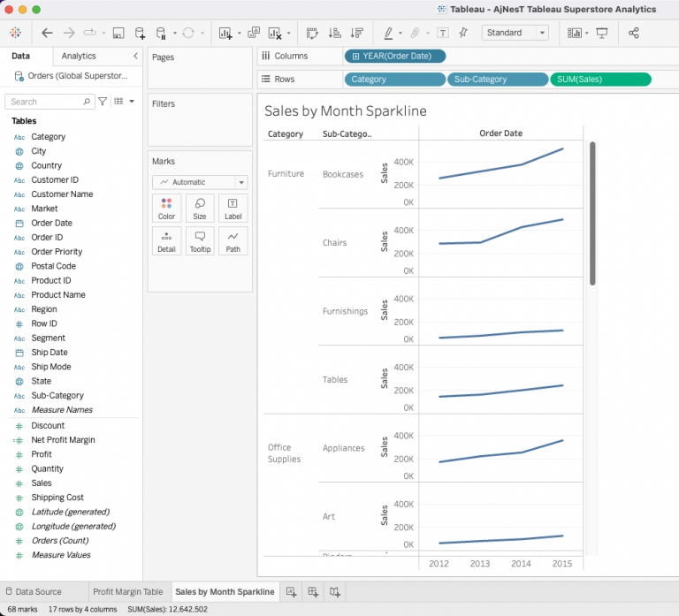The height and width of the screenshot is (616, 679).
Task: Expand the YEAR(Order Date) pill
Action: click(355, 56)
